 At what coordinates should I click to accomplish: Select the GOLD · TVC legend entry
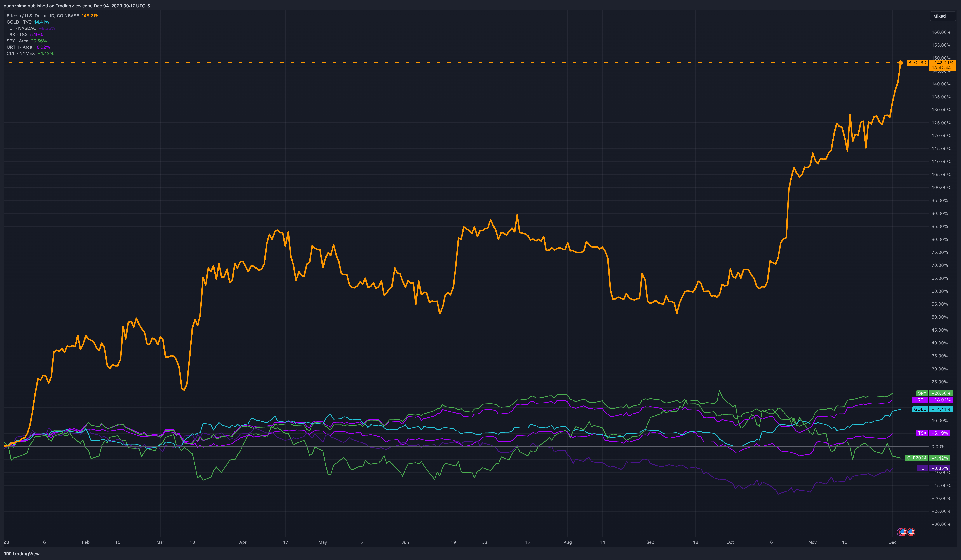[x=27, y=22]
